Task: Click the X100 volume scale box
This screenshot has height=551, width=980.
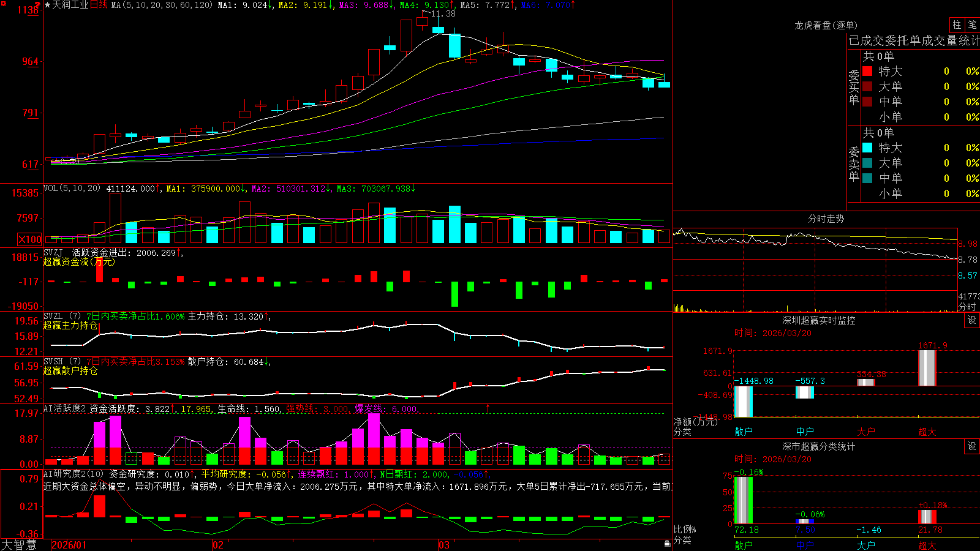Action: (30, 240)
